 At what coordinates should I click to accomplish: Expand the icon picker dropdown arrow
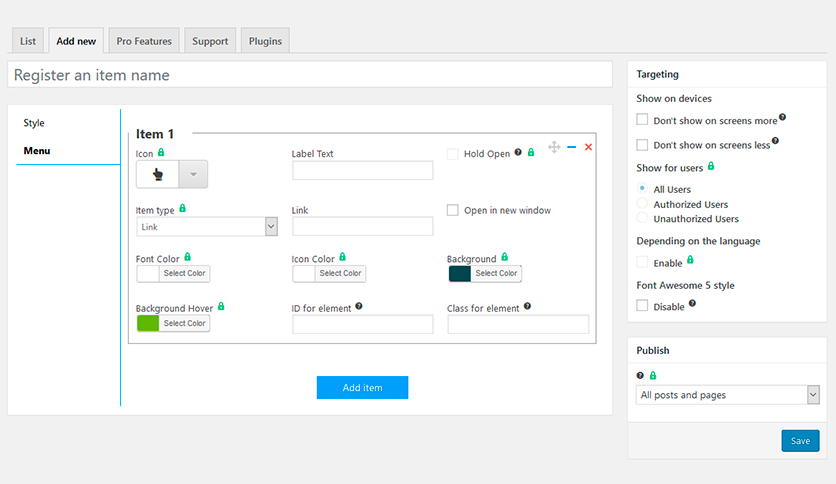tap(193, 174)
